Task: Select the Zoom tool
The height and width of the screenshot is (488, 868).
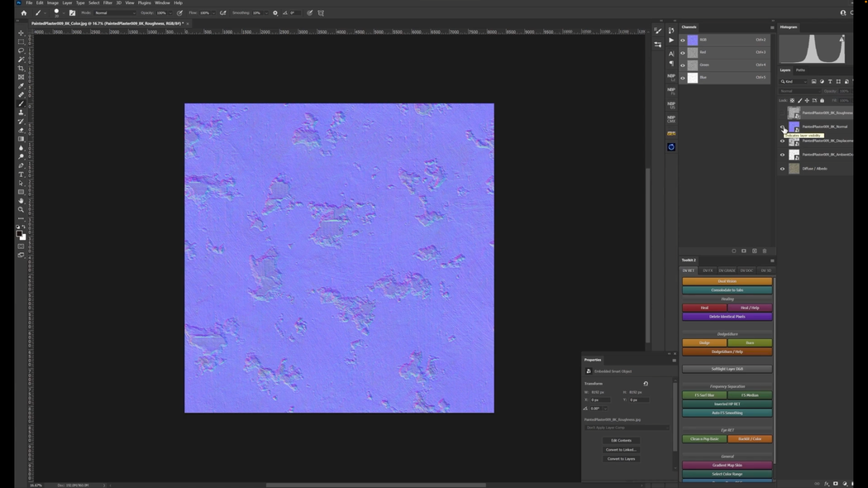Action: tap(21, 210)
